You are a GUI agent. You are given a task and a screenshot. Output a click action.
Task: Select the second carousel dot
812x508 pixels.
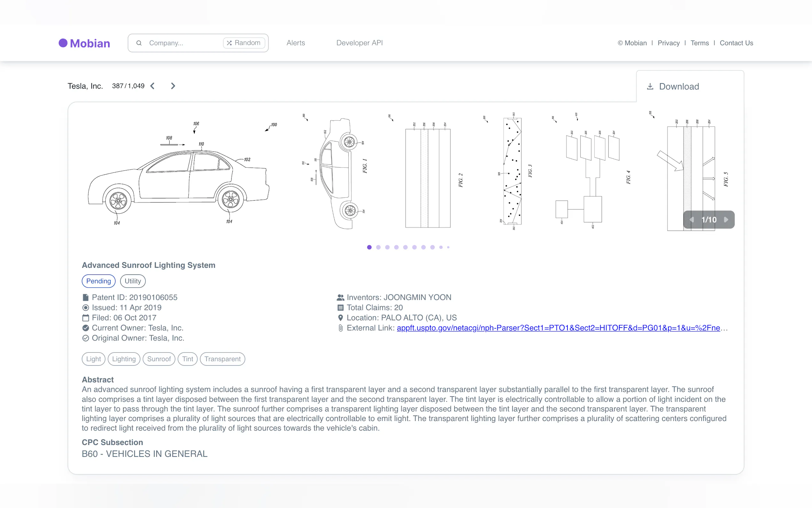[x=378, y=247]
